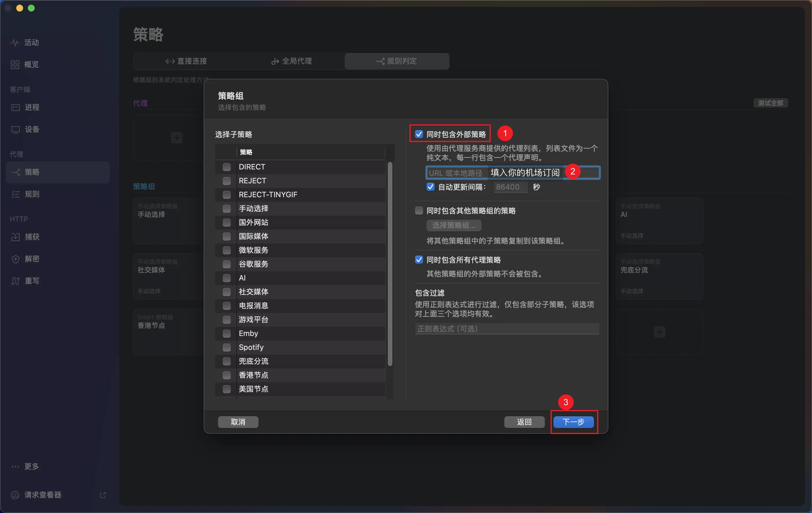This screenshot has height=513, width=812.
Task: Open the Decrypt (解密) shield icon
Action: pyautogui.click(x=16, y=259)
